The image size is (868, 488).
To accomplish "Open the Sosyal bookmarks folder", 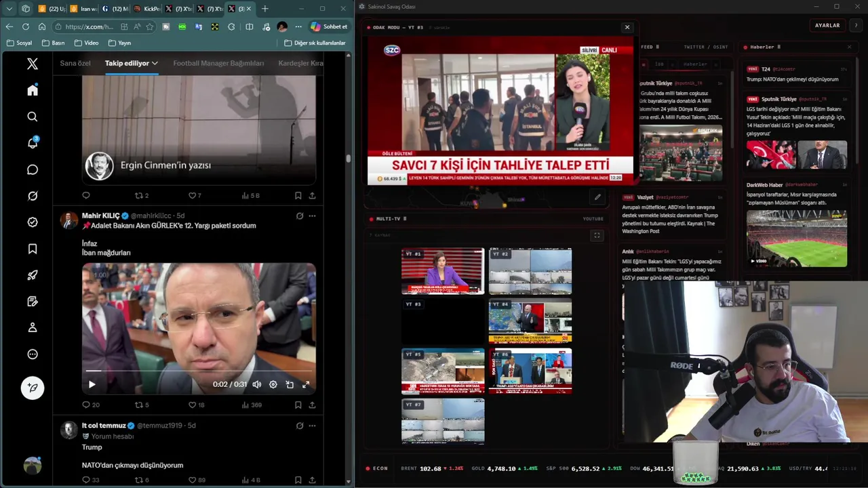I will coord(19,43).
